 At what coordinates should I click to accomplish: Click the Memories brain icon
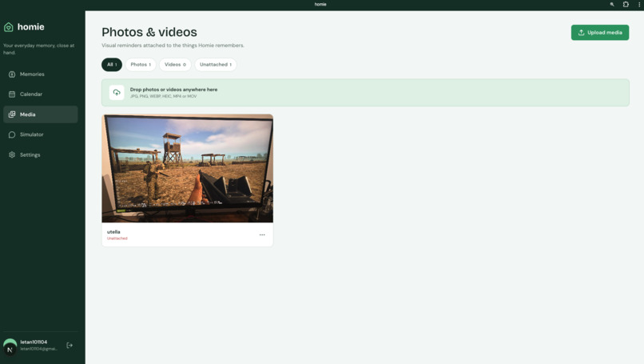pyautogui.click(x=12, y=74)
